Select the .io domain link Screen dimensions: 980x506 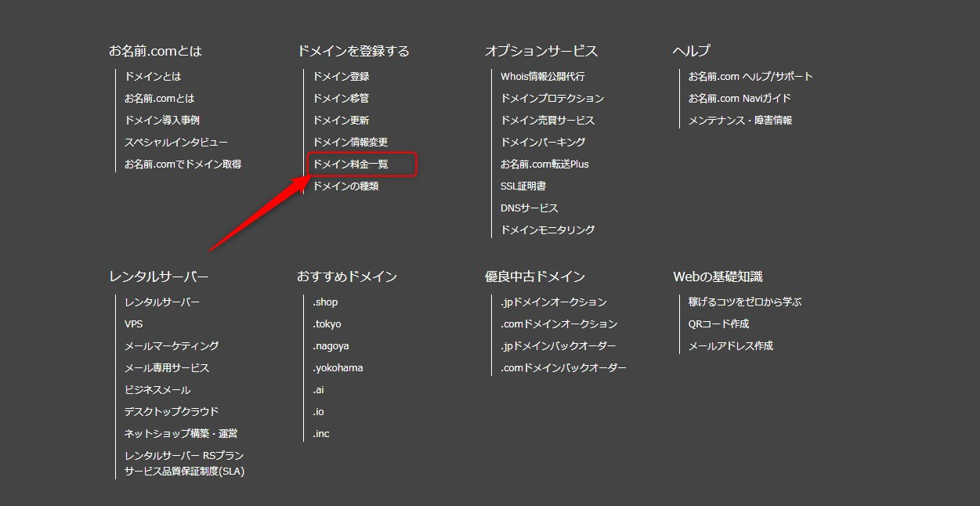point(318,412)
